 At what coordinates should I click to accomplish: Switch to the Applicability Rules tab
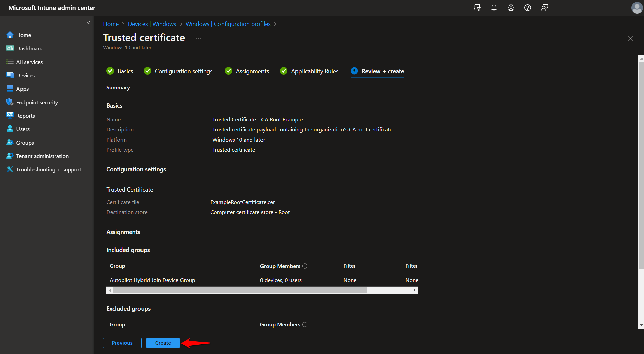point(315,71)
